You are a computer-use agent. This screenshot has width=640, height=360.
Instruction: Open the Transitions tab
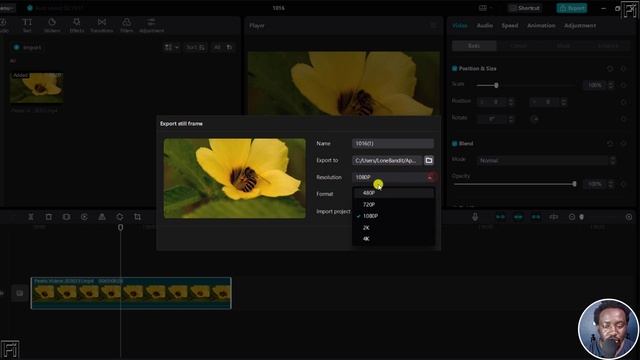[x=102, y=25]
